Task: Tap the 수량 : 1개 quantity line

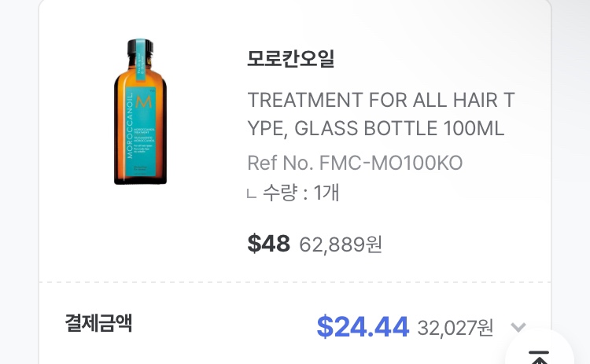Action: click(301, 193)
